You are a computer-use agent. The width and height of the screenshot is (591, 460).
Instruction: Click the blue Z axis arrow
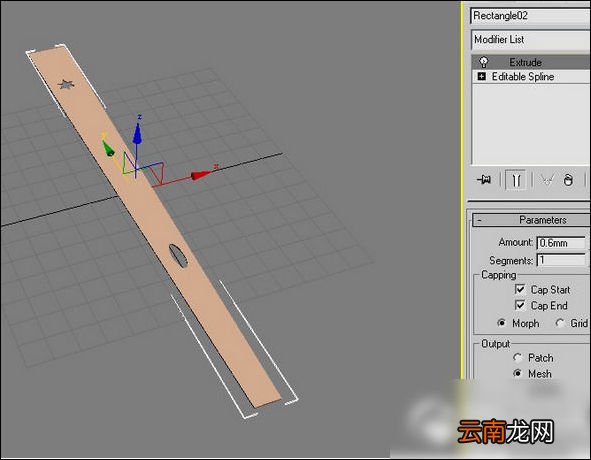(x=138, y=134)
